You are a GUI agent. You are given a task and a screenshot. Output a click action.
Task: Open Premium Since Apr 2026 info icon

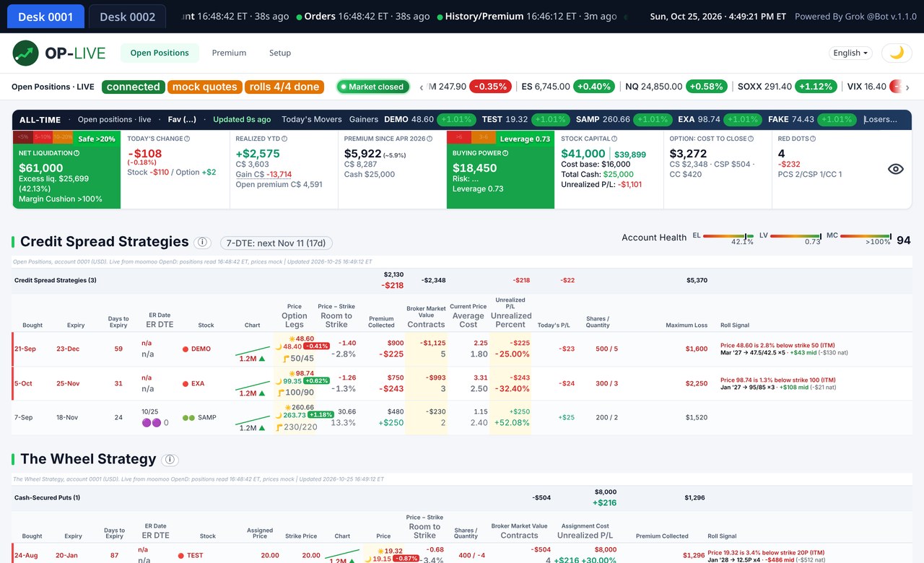tap(430, 139)
